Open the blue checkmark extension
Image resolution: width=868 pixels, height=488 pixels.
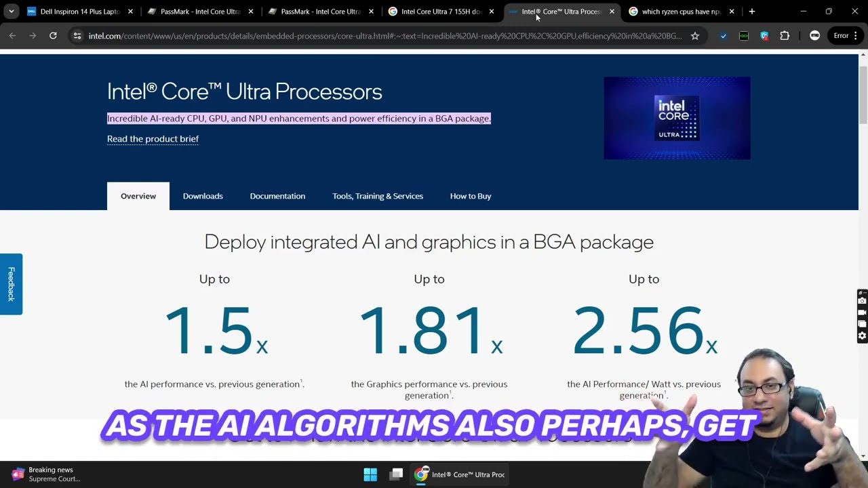(x=724, y=36)
